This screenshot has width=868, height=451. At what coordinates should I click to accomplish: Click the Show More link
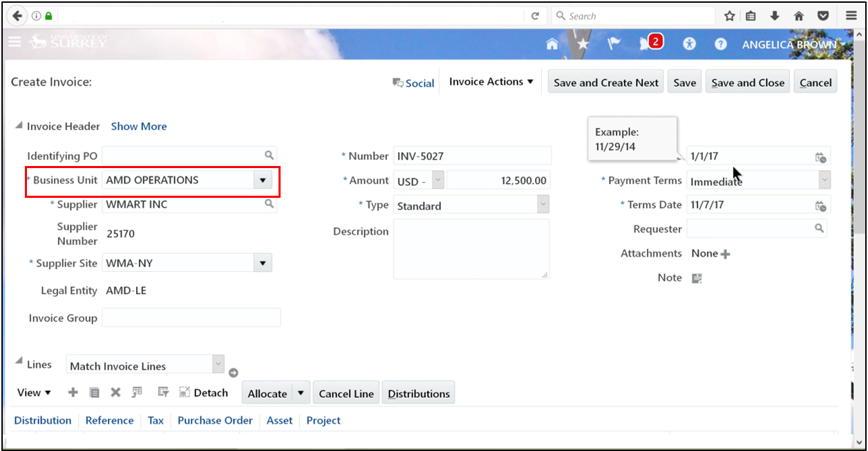138,126
